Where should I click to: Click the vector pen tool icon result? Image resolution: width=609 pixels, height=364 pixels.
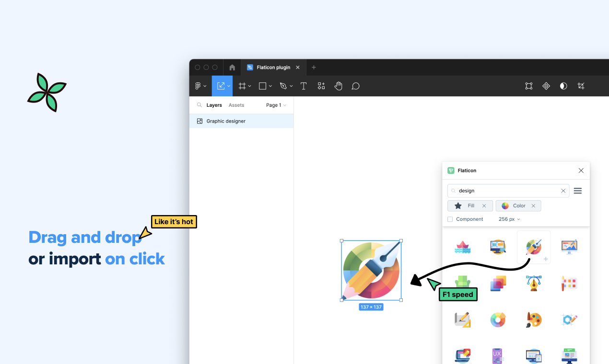point(533,283)
